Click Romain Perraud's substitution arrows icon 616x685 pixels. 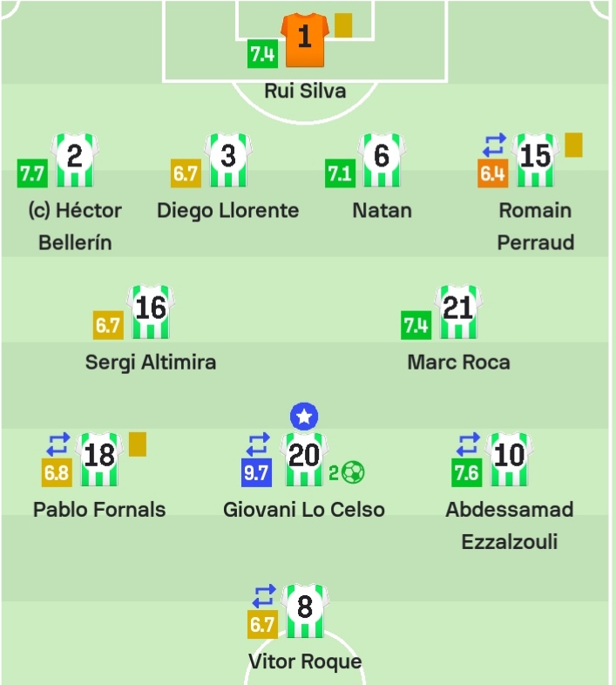click(494, 145)
